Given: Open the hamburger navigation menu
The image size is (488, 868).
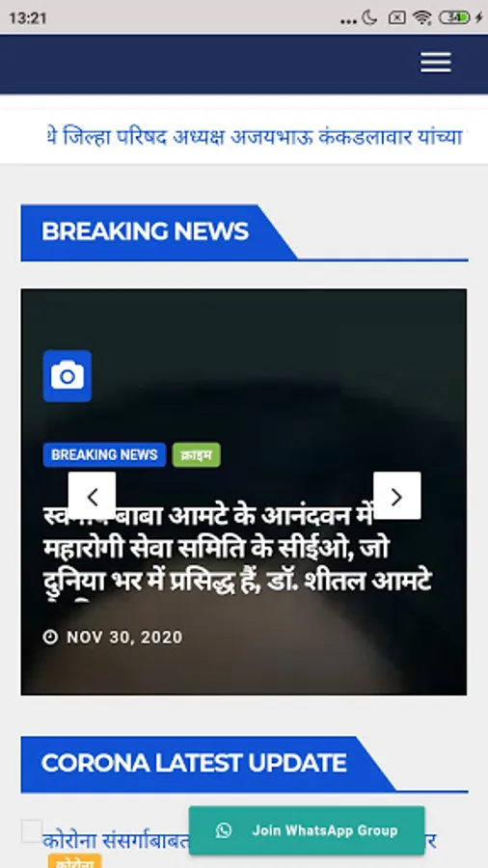Looking at the screenshot, I should [435, 63].
